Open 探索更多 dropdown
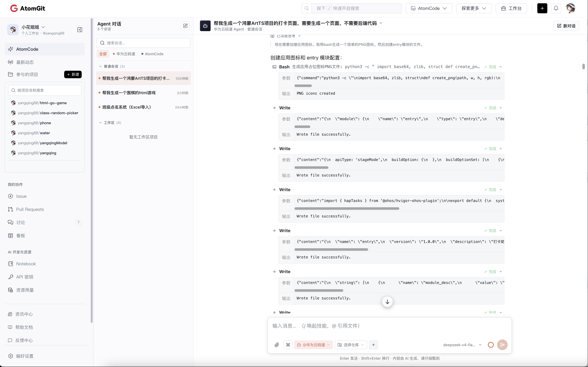 click(x=474, y=8)
